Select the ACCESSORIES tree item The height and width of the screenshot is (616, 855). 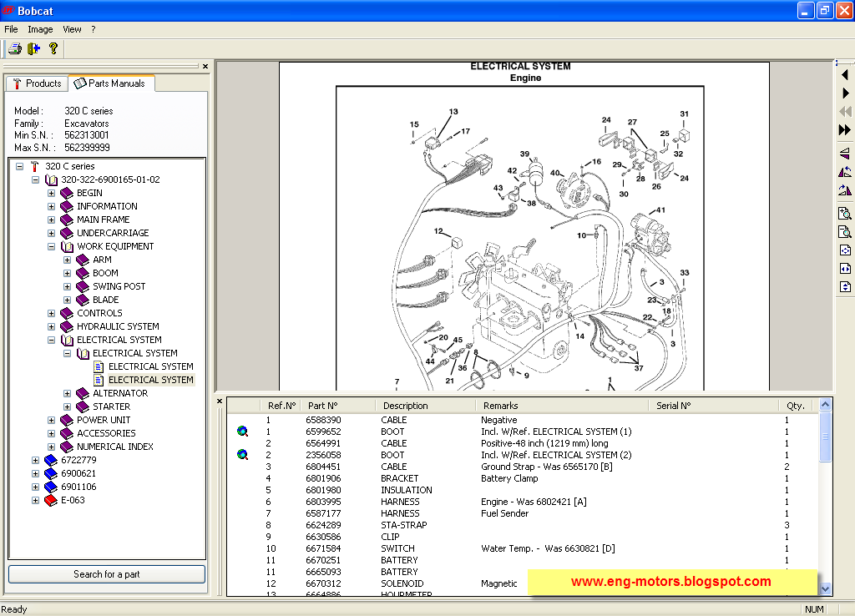tap(106, 433)
